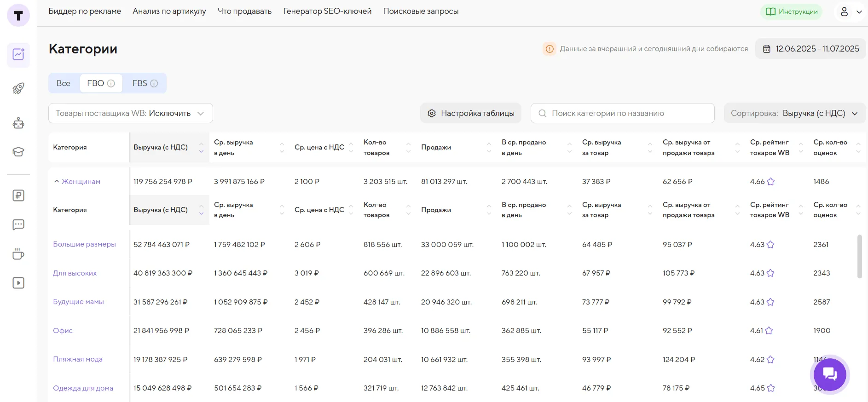Image resolution: width=868 pixels, height=402 pixels.
Task: Collapse the Женщинам category row
Action: (x=57, y=182)
